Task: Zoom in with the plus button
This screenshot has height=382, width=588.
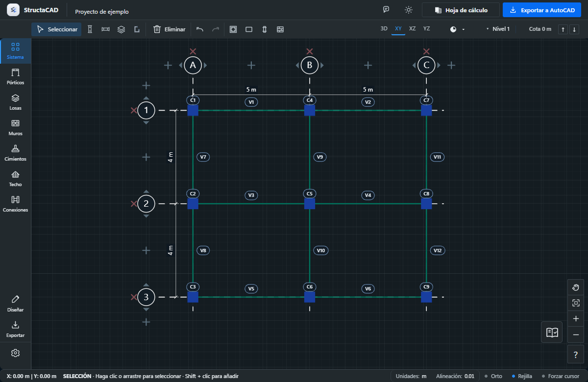Action: click(576, 319)
